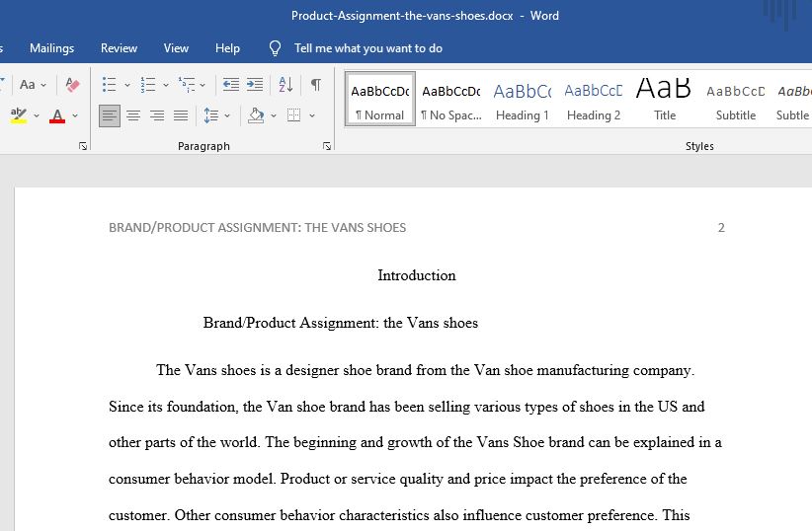The height and width of the screenshot is (531, 812).
Task: Click the page header title text
Action: click(x=258, y=228)
